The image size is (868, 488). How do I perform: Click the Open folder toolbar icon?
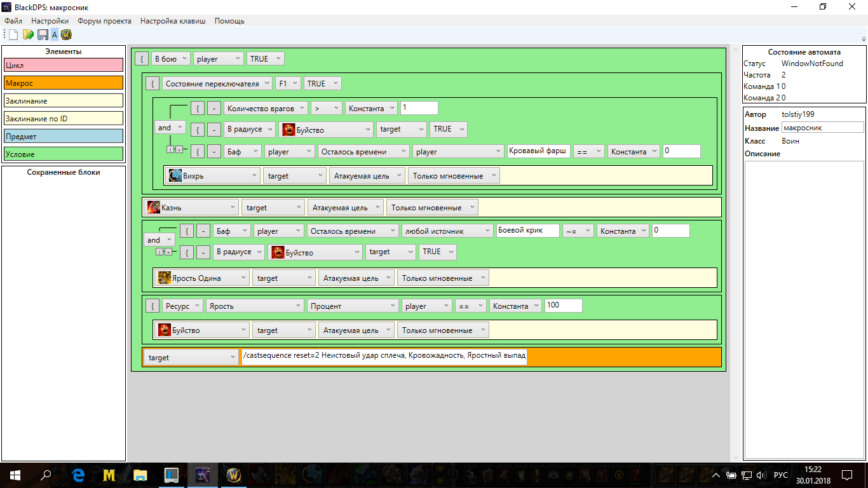click(28, 35)
